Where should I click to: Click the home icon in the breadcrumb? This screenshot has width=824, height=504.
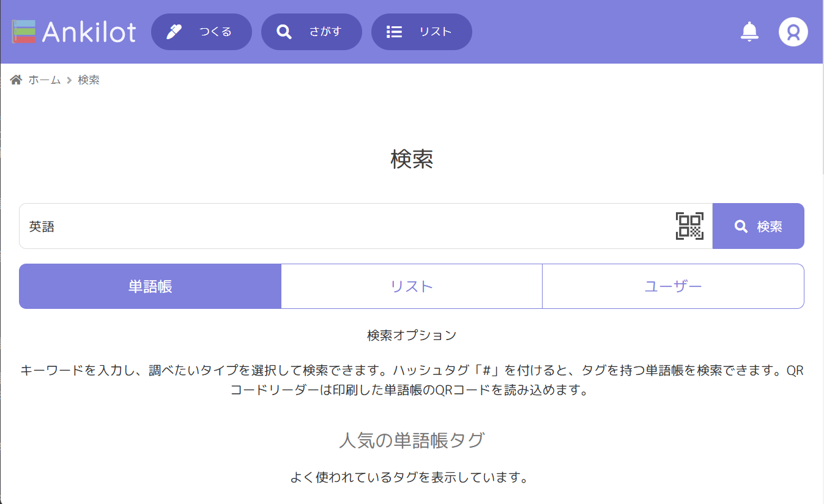pyautogui.click(x=15, y=79)
